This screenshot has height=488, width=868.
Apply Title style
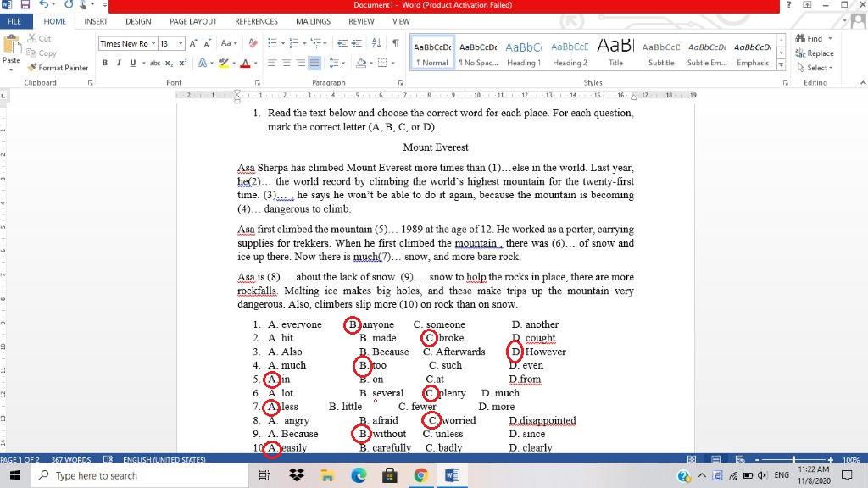click(615, 53)
